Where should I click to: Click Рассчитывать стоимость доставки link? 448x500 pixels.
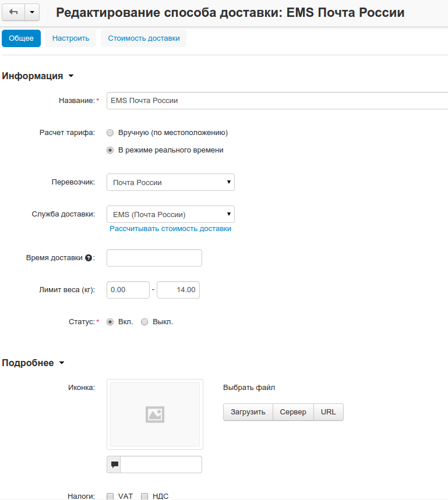click(x=171, y=229)
